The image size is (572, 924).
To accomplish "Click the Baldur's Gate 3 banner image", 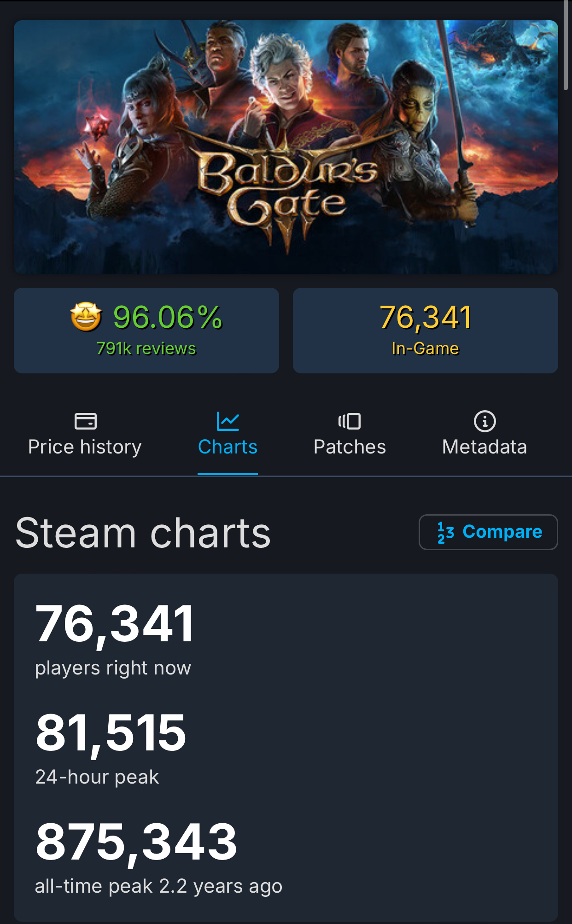I will point(286,147).
